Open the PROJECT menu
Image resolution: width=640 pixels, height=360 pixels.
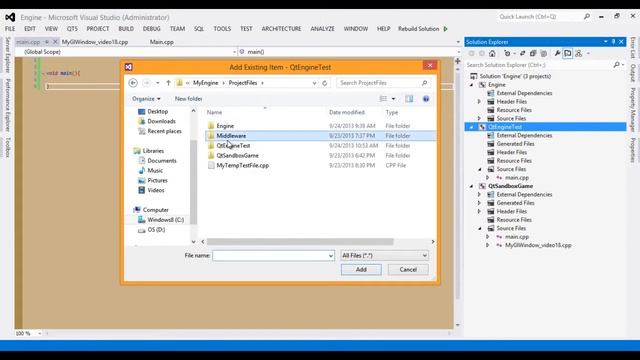(x=98, y=29)
